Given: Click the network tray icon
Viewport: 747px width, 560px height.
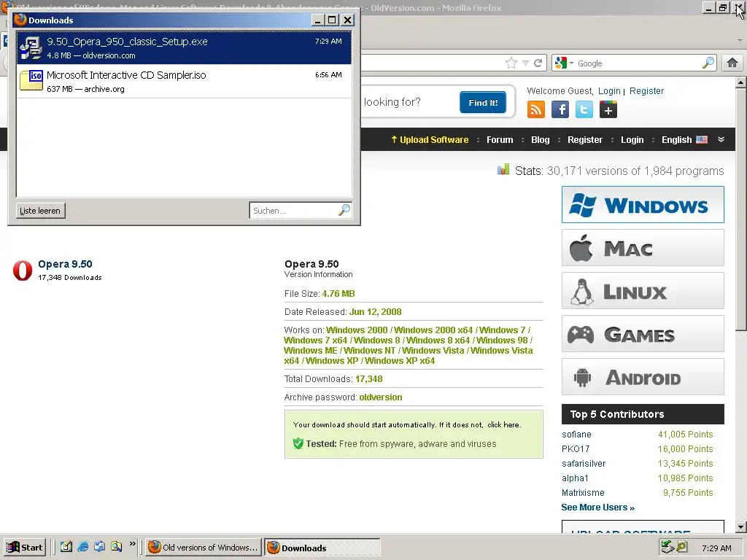Looking at the screenshot, I should pos(668,547).
